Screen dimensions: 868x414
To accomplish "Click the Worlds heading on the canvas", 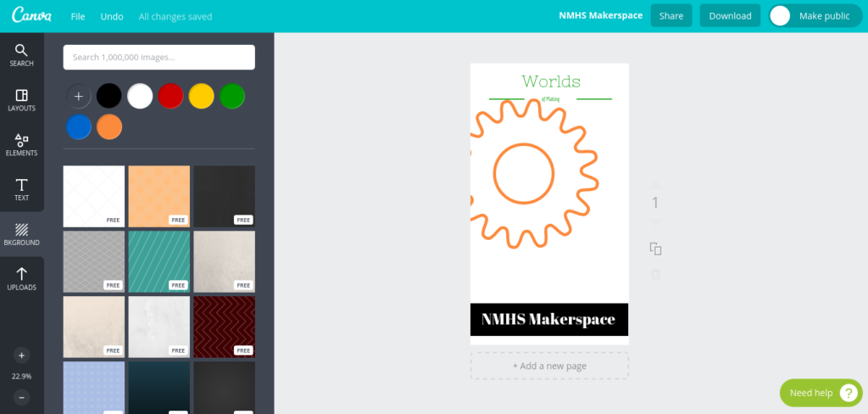I will pos(551,82).
